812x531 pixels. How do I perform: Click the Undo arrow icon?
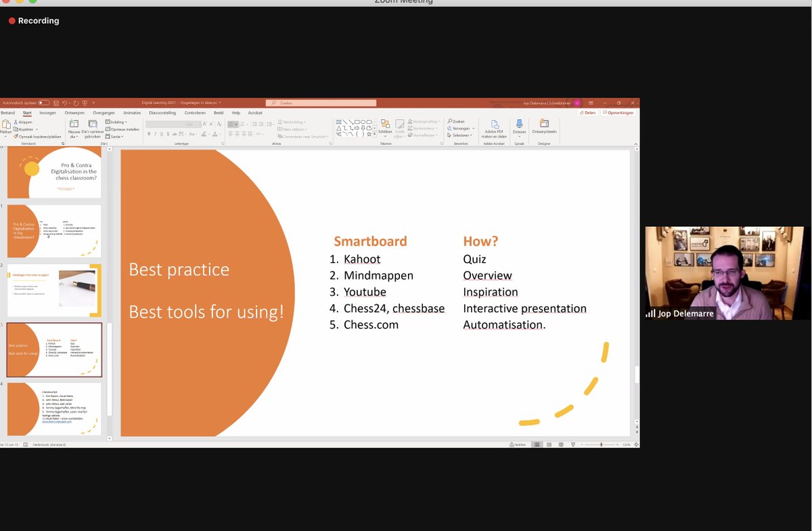click(x=66, y=103)
